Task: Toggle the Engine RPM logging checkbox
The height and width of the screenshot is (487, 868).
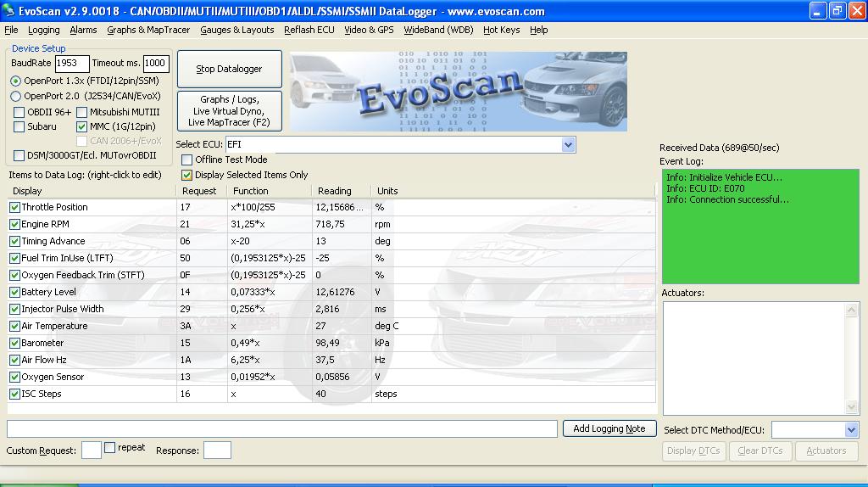Action: coord(15,224)
